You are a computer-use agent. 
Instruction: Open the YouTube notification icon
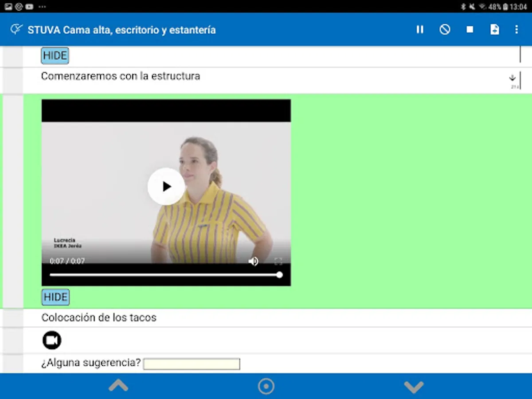click(x=29, y=6)
